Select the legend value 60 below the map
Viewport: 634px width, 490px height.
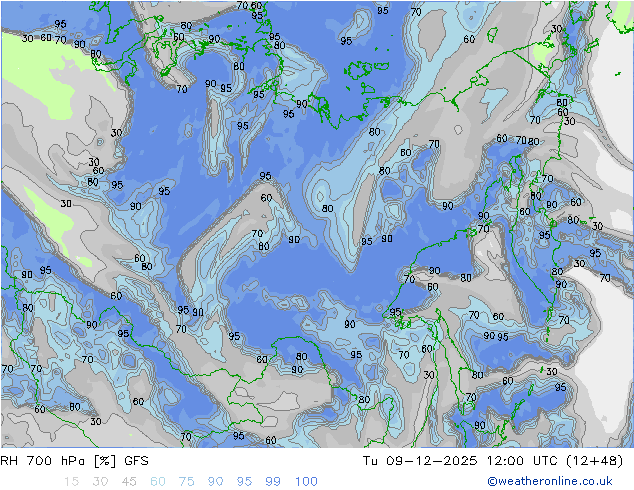158,481
